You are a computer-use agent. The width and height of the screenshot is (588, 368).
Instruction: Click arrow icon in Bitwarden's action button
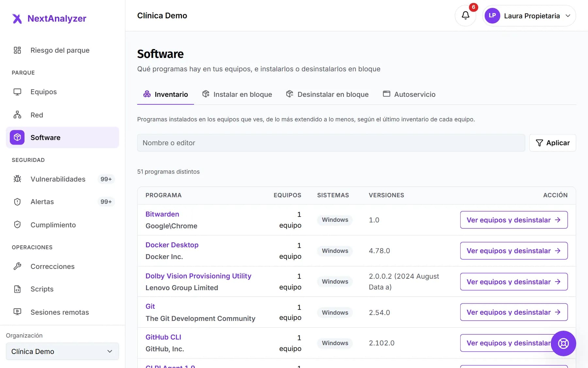(558, 220)
